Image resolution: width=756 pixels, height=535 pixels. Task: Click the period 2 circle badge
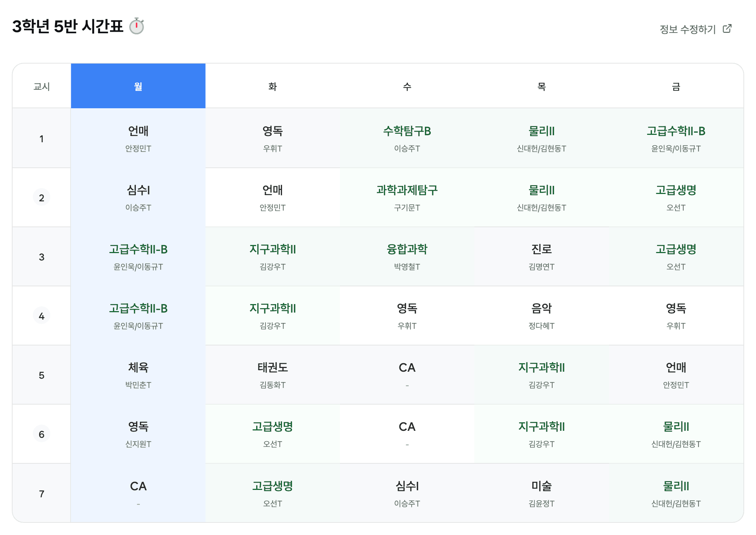pyautogui.click(x=42, y=198)
